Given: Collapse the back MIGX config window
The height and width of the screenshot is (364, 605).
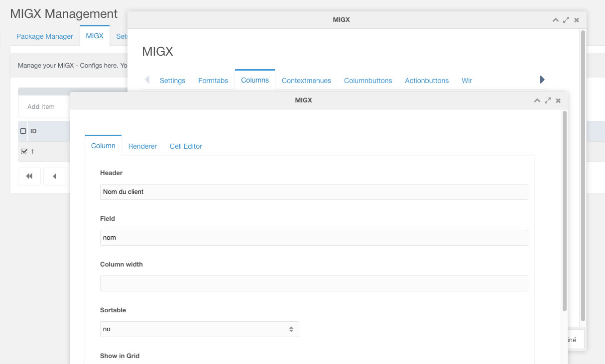Looking at the screenshot, I should click(x=556, y=20).
